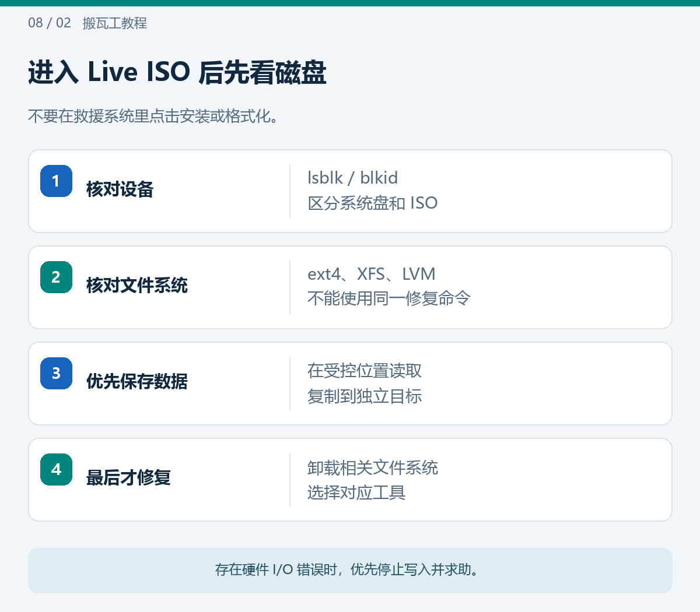This screenshot has width=700, height=612.
Task: Click the footer note about 硬件 I/O 错误
Action: coord(350,570)
